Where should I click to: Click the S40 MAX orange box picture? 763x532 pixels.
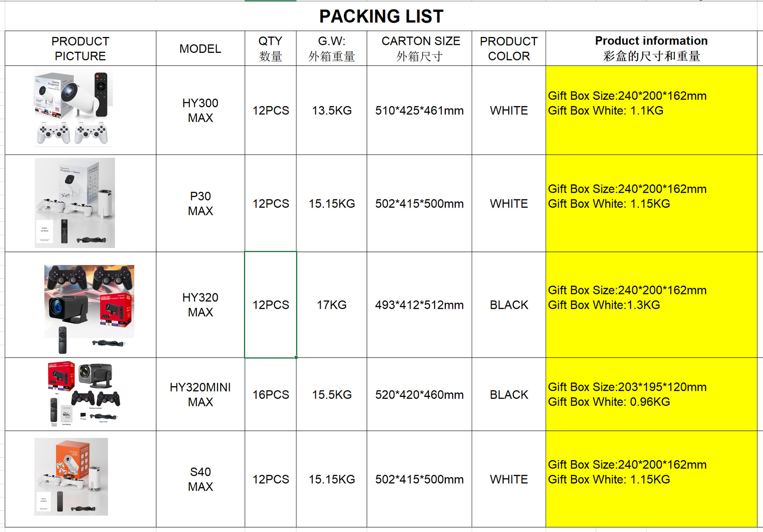(x=71, y=476)
